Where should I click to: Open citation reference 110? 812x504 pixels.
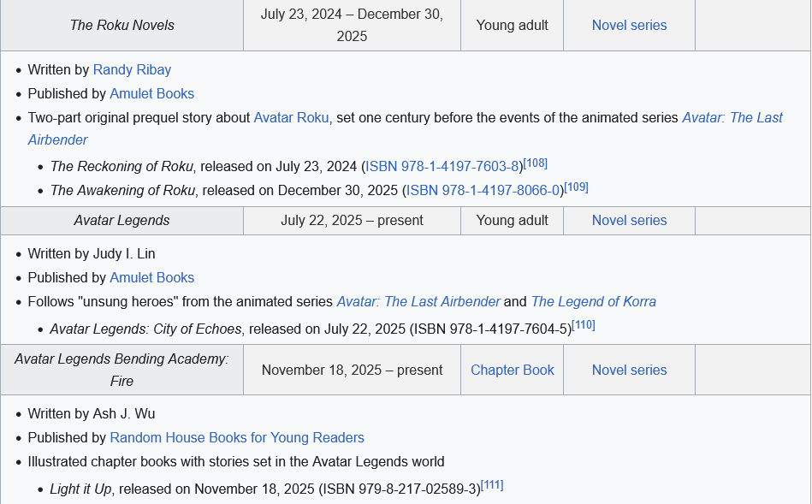click(584, 325)
